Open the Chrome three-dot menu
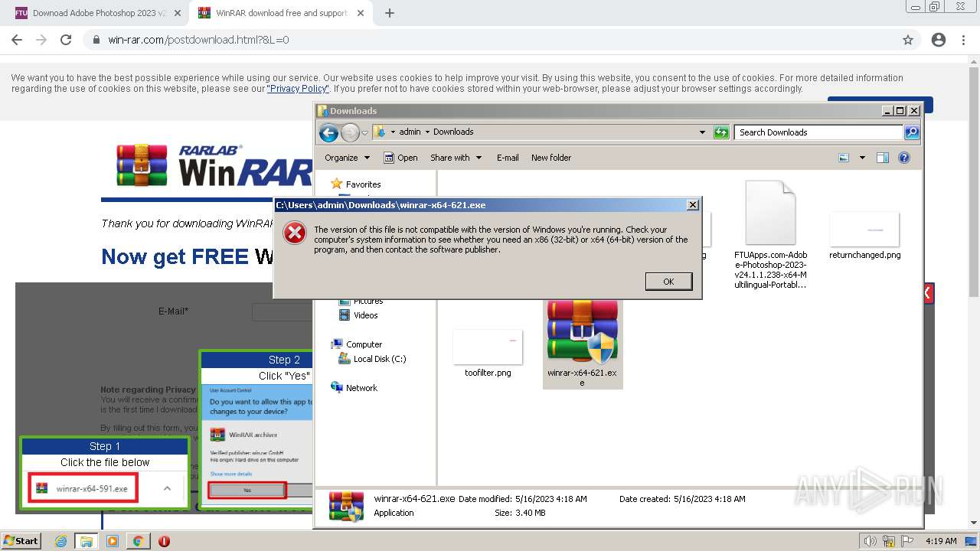This screenshot has height=551, width=980. coord(963,40)
